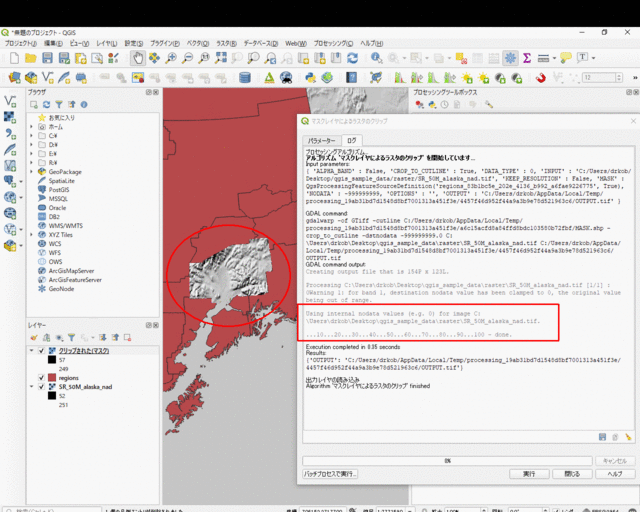Click the Map Tips speech bubble icon
This screenshot has width=640, height=512.
click(x=566, y=58)
